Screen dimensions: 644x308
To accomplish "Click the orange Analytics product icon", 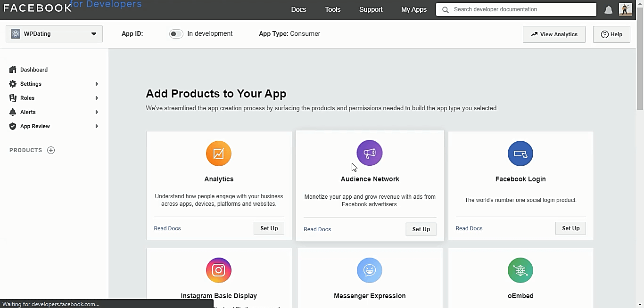I will coord(219,154).
